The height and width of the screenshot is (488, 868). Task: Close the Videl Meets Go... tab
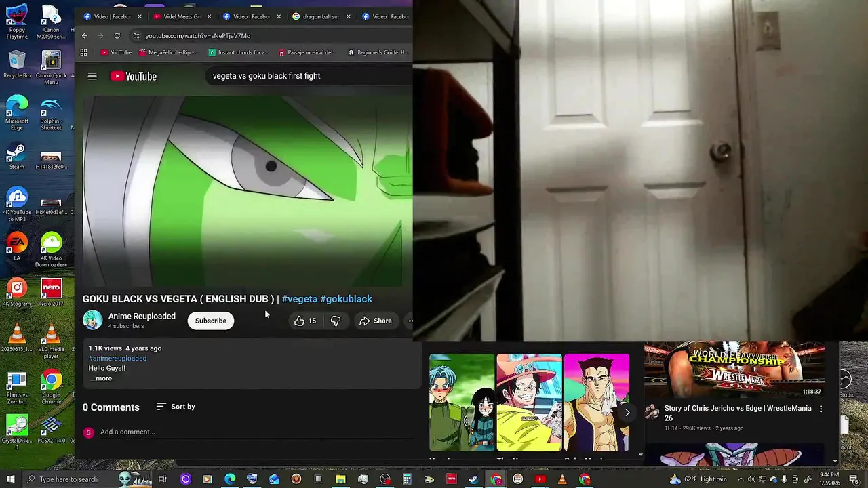pyautogui.click(x=209, y=16)
